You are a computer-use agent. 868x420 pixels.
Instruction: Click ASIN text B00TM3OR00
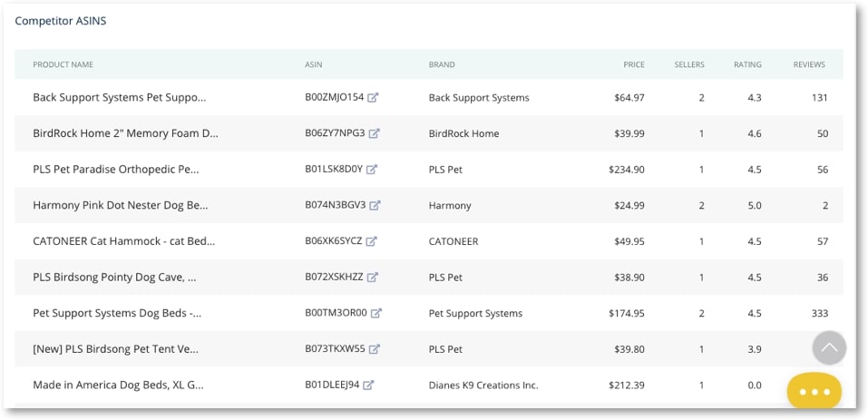[x=336, y=313]
